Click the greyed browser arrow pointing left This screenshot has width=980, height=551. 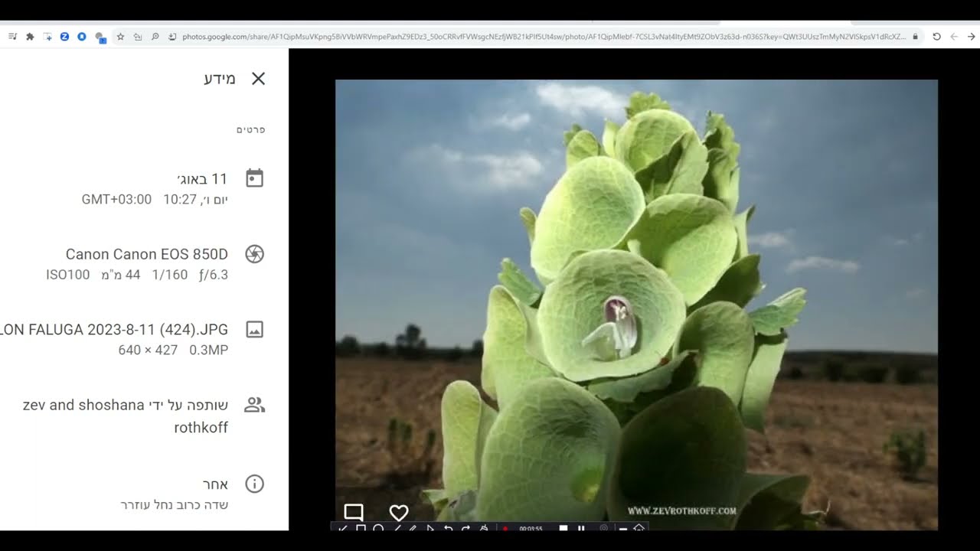coord(954,37)
